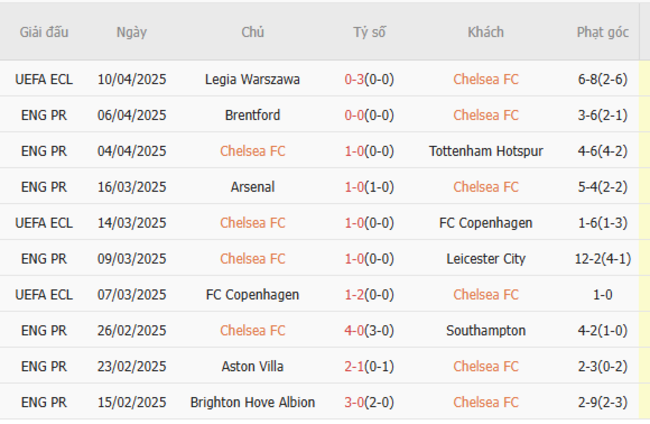
Task: Click the "Giải đấu" column header
Action: (x=44, y=32)
